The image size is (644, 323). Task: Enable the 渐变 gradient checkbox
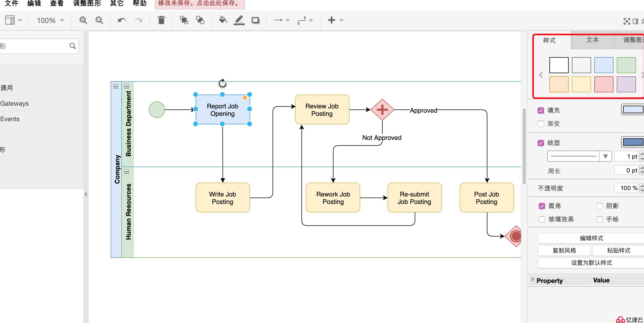click(x=541, y=124)
